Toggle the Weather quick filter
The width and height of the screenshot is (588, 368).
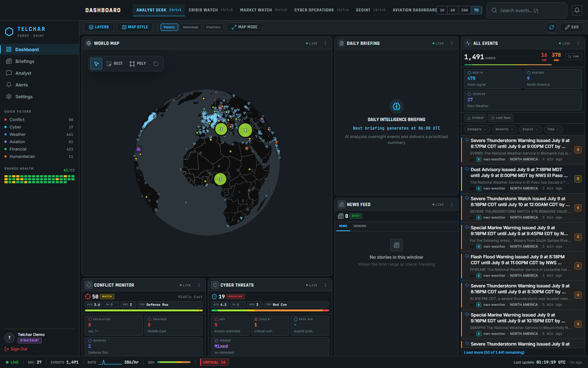pos(39,134)
